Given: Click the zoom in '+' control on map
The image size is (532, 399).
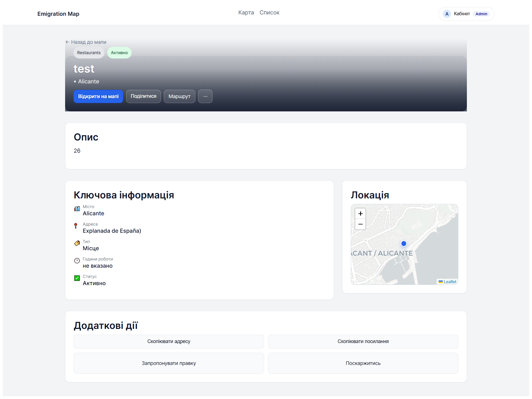Looking at the screenshot, I should click(360, 213).
